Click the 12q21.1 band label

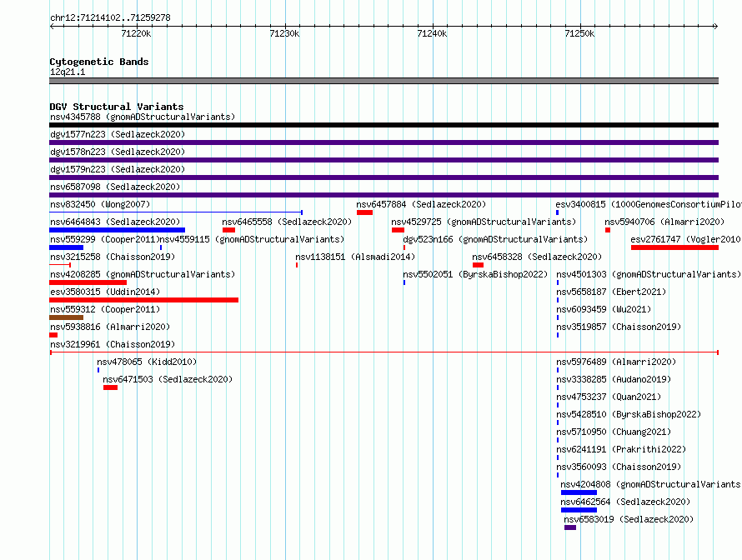pyautogui.click(x=68, y=72)
